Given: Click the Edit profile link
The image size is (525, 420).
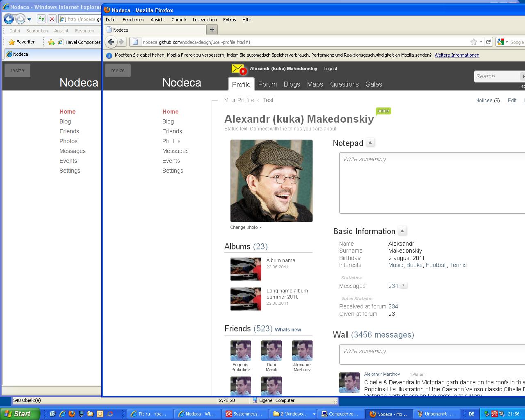Looking at the screenshot, I should click(x=512, y=100).
